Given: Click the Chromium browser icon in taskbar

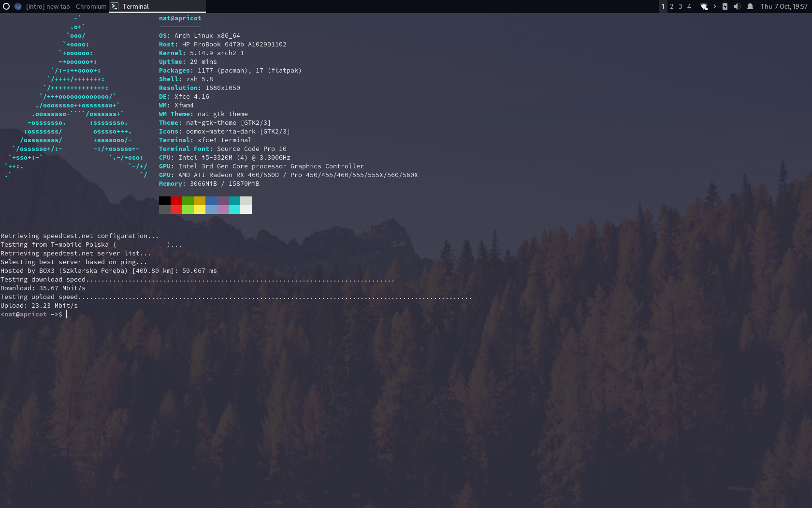Looking at the screenshot, I should pos(18,6).
